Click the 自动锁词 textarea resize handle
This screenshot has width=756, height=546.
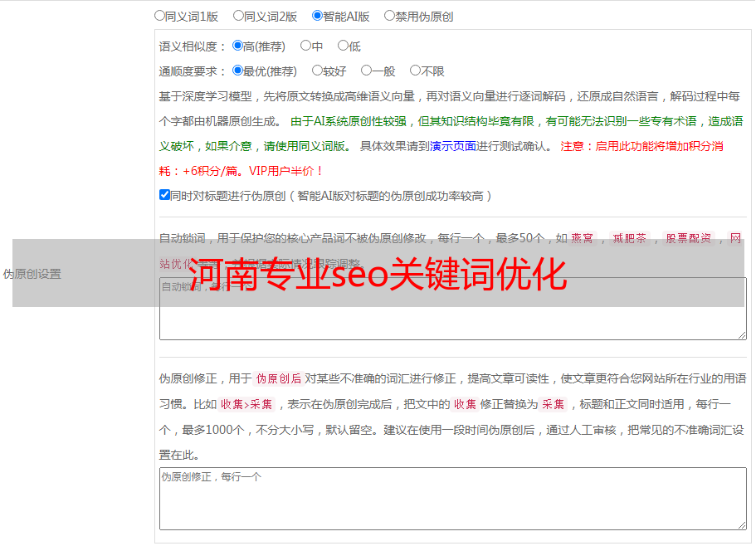742,334
